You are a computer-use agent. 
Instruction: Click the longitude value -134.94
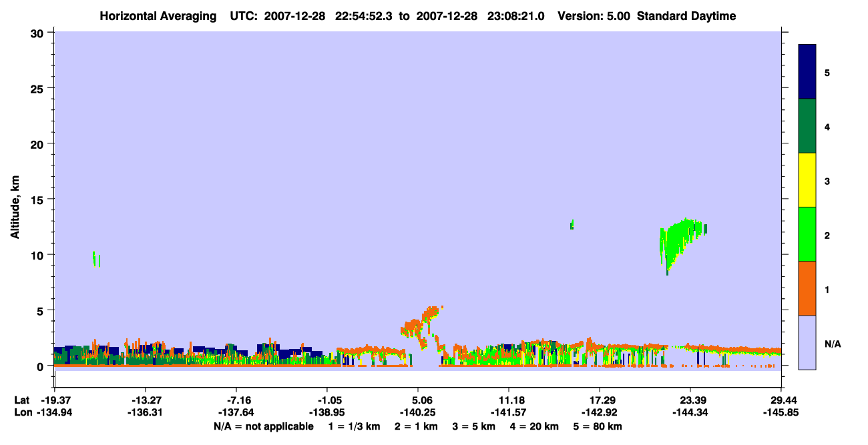click(54, 412)
